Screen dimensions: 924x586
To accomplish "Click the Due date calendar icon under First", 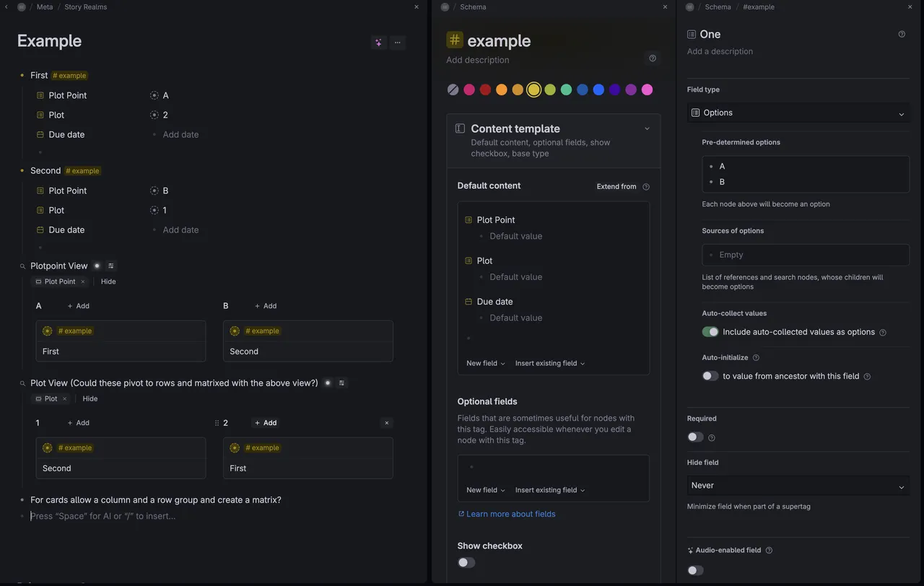I will tap(40, 134).
